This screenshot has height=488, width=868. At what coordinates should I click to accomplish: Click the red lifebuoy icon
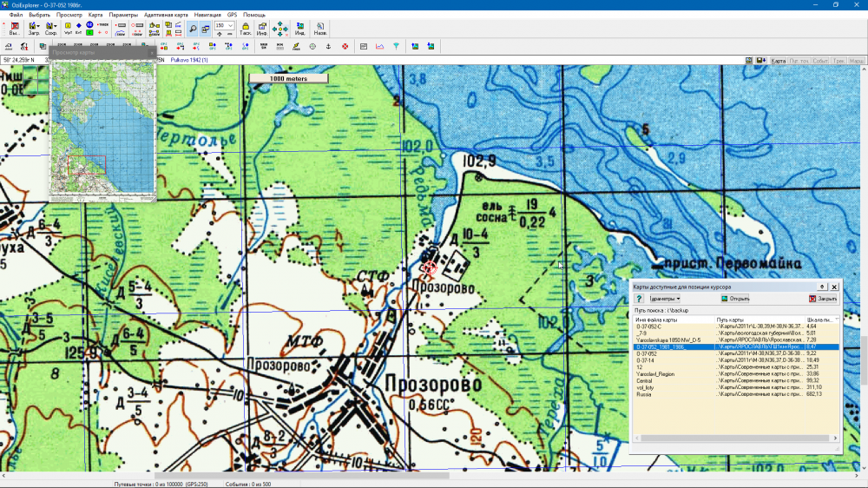345,46
